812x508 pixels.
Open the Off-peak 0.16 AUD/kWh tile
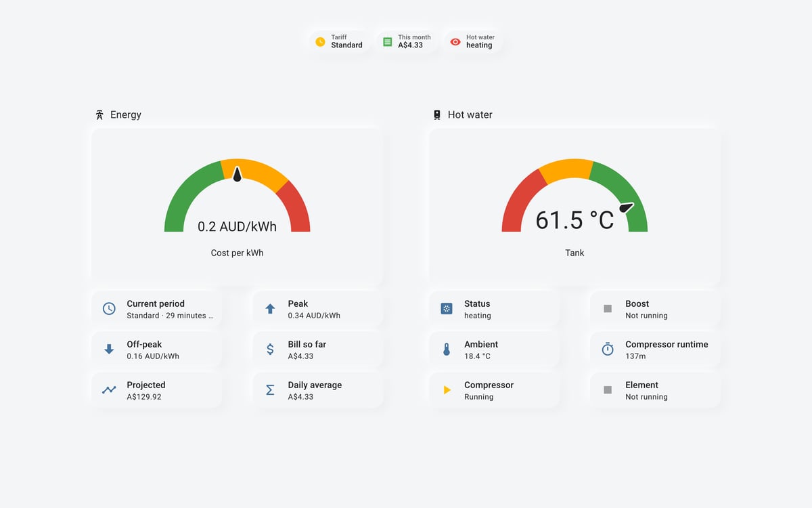(156, 350)
